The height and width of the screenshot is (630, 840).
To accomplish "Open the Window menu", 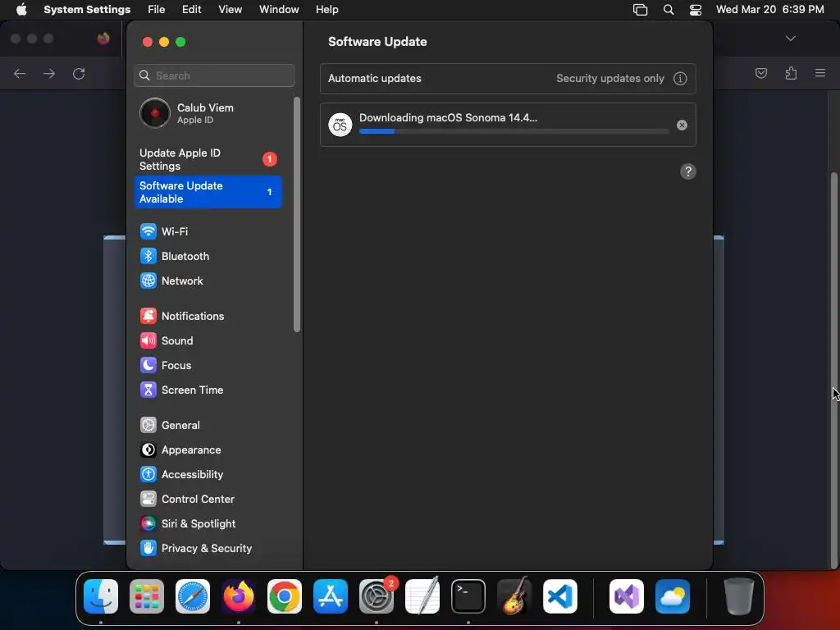I will (x=279, y=10).
